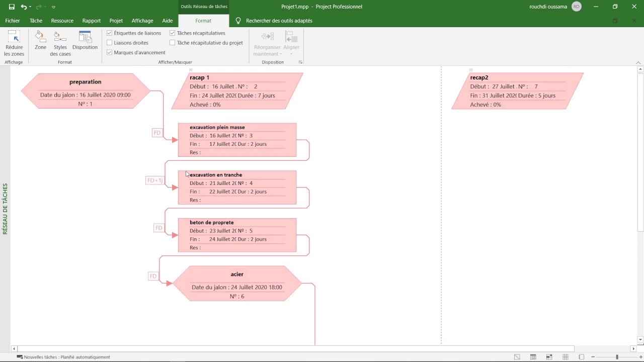Screen dimensions: 644x362
Task: Adjust the zoom slider handle
Action: coord(617,357)
